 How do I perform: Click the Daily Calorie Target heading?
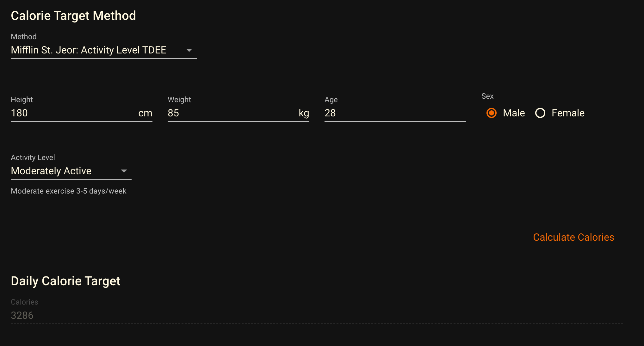click(x=65, y=281)
